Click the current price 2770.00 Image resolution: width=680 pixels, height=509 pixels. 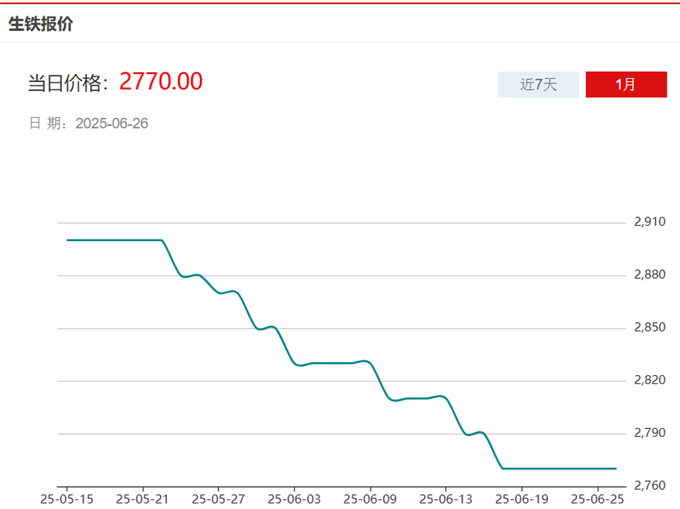point(161,81)
